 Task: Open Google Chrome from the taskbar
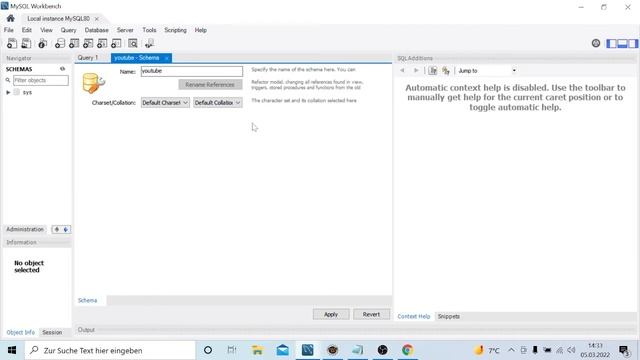[x=407, y=350]
